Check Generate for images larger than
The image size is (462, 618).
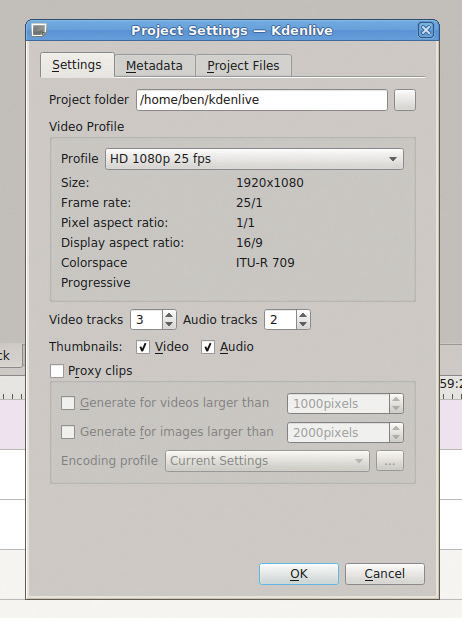click(x=68, y=432)
